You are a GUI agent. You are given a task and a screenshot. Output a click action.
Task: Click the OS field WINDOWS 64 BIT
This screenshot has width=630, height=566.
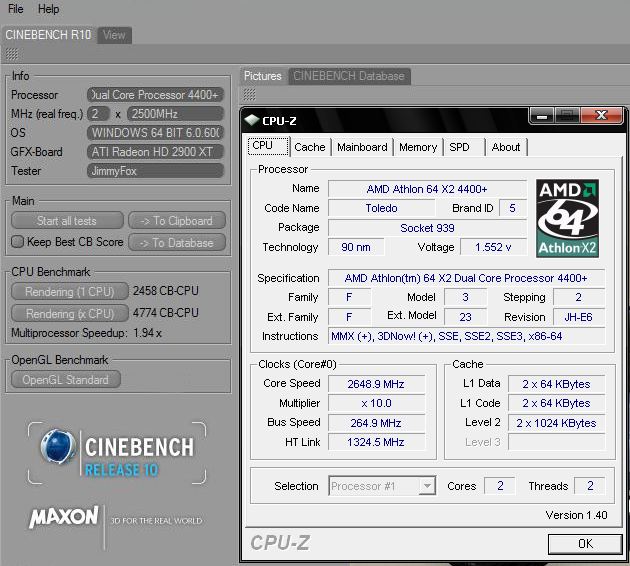pos(155,133)
